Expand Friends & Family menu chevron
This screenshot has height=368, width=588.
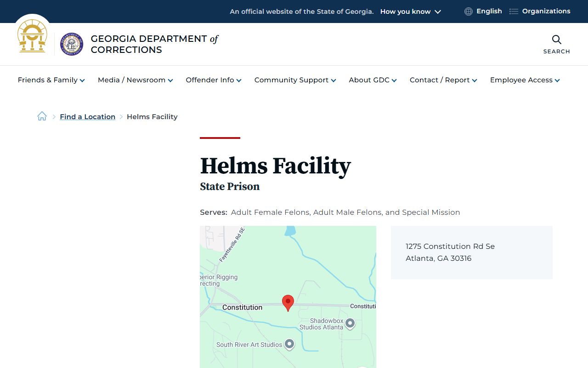tap(82, 80)
